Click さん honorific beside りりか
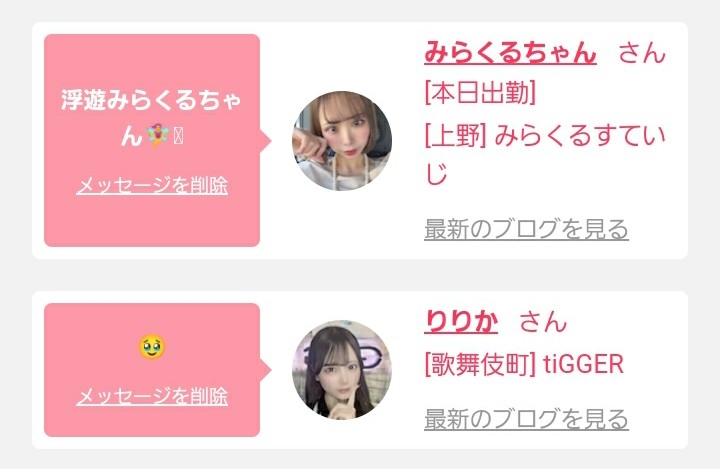This screenshot has width=720, height=469. coord(543,322)
